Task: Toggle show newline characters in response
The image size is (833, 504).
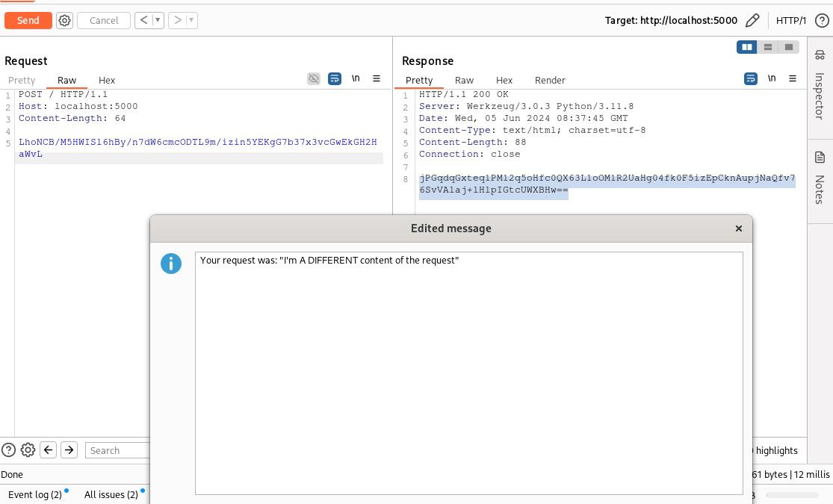Action: tap(772, 78)
